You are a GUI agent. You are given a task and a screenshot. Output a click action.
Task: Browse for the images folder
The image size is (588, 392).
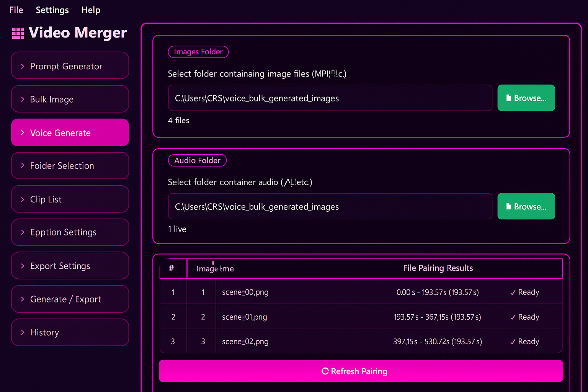526,98
